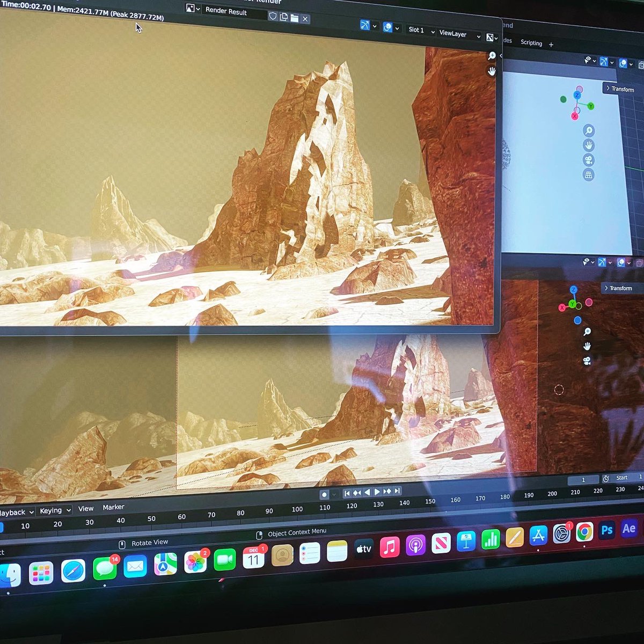The image size is (644, 644).
Task: Toggle overlays in the render window header
Action: tap(387, 27)
